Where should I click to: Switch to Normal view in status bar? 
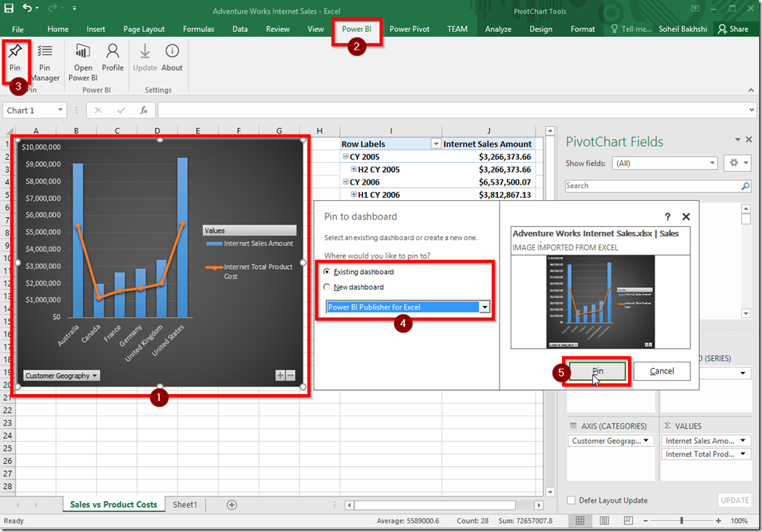coord(580,520)
